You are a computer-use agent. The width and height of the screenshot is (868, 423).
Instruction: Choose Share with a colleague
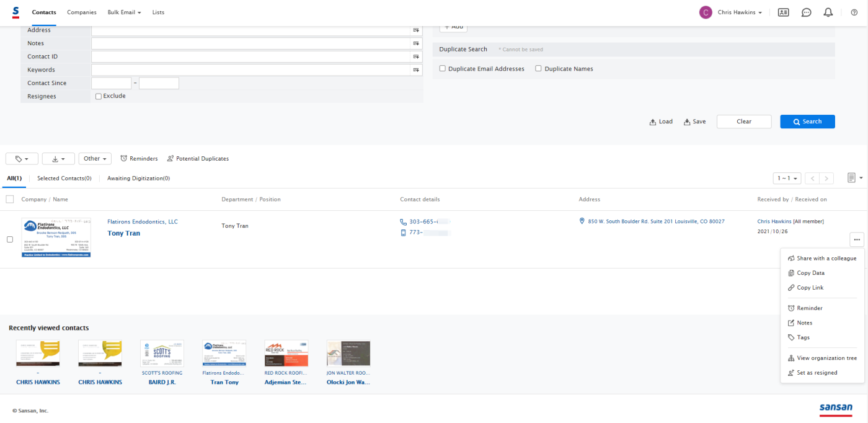tap(822, 258)
